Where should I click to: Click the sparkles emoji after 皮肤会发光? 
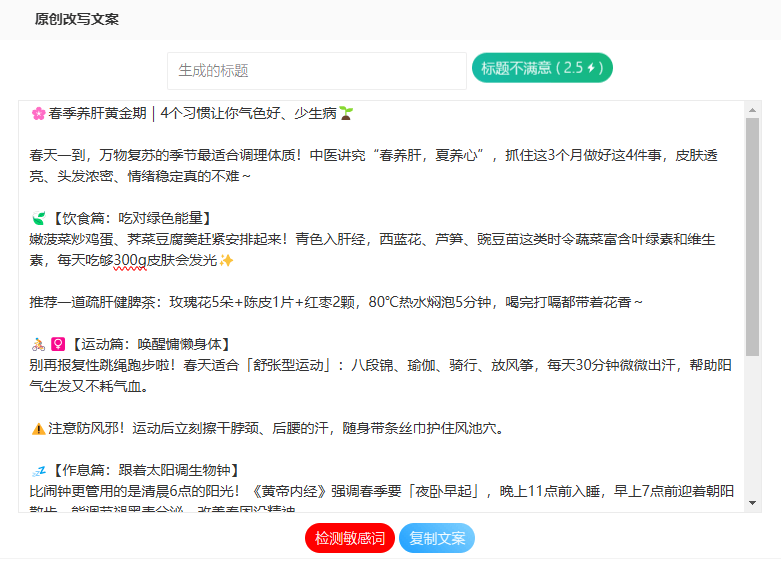[227, 260]
